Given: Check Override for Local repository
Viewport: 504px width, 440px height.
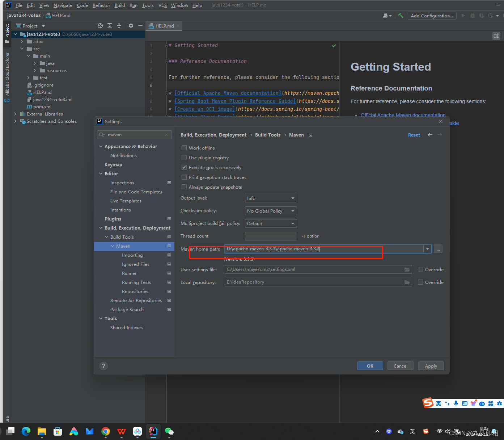Looking at the screenshot, I should (x=420, y=282).
